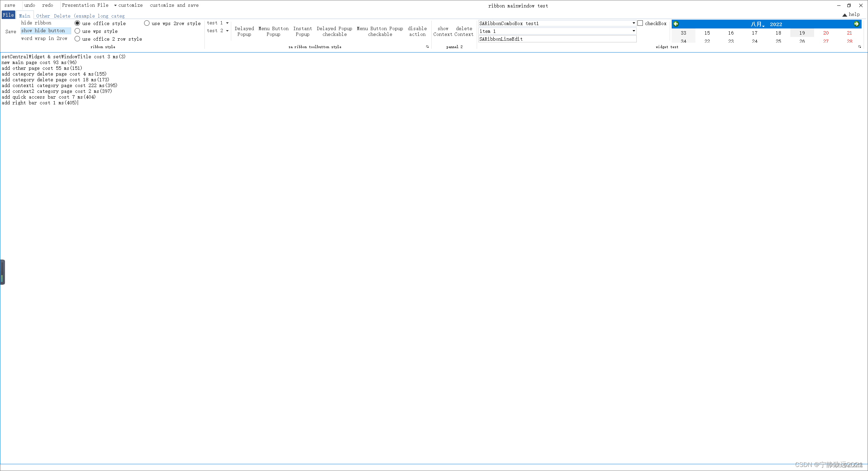
Task: Toggle Delayed Popup checkable button
Action: pos(334,32)
